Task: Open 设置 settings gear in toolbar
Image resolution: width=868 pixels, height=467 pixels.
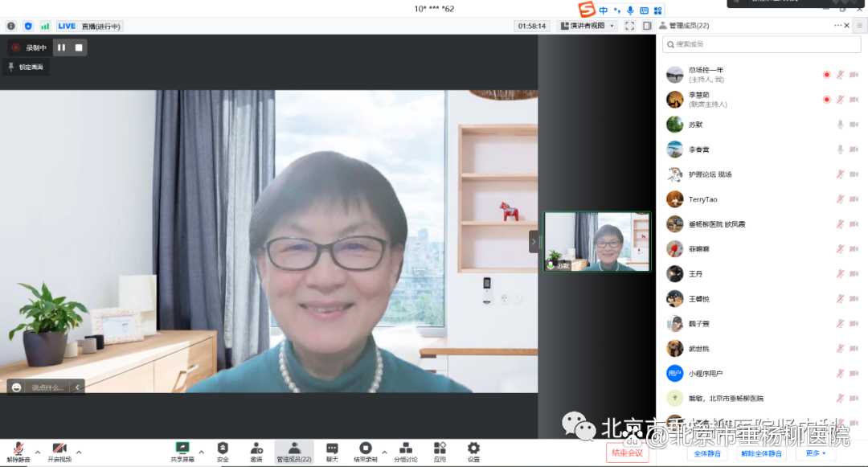Action: click(473, 450)
